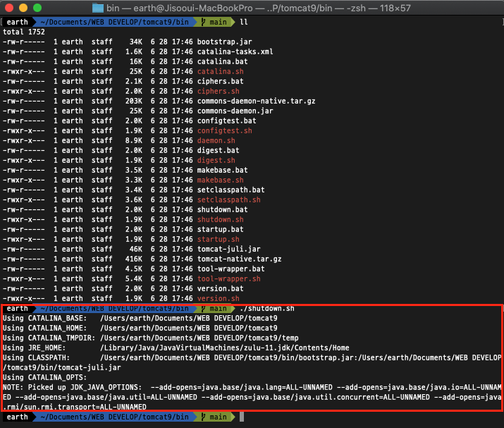This screenshot has height=428, width=504.
Task: Click the window title text 'bin — earth@Jisooui-MacBookPro'
Action: pos(179,8)
